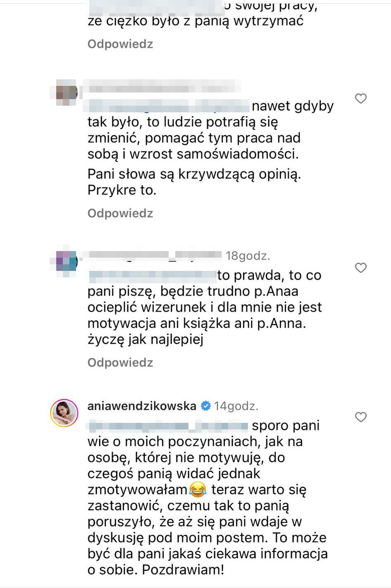Reply to the comment ending "życzę jak najlepiej"
The image size is (391, 588).
[120, 362]
